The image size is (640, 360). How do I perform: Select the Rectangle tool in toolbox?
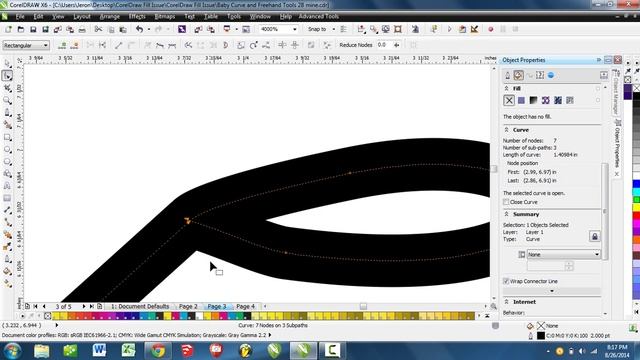click(7, 137)
